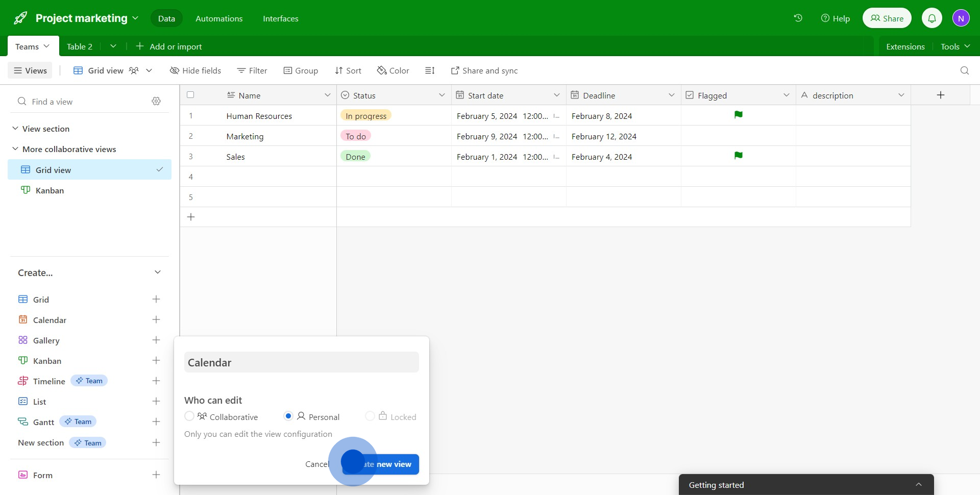
Task: Click plus icon to add new field
Action: click(940, 95)
